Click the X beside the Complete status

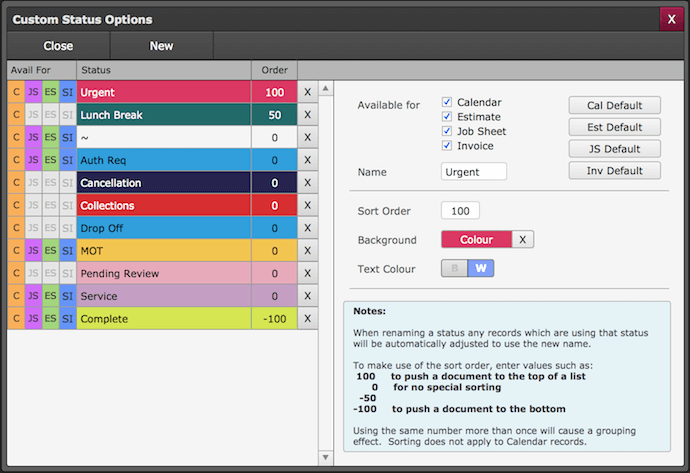point(308,319)
